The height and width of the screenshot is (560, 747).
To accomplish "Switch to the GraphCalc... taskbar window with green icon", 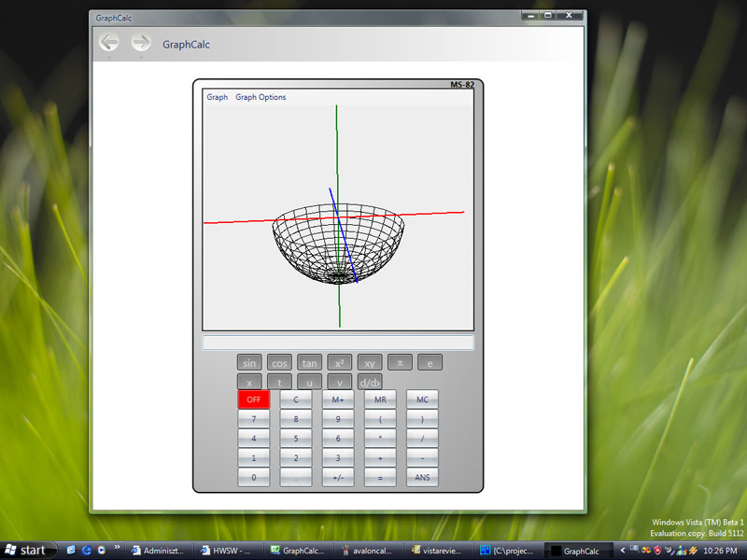I will (298, 551).
